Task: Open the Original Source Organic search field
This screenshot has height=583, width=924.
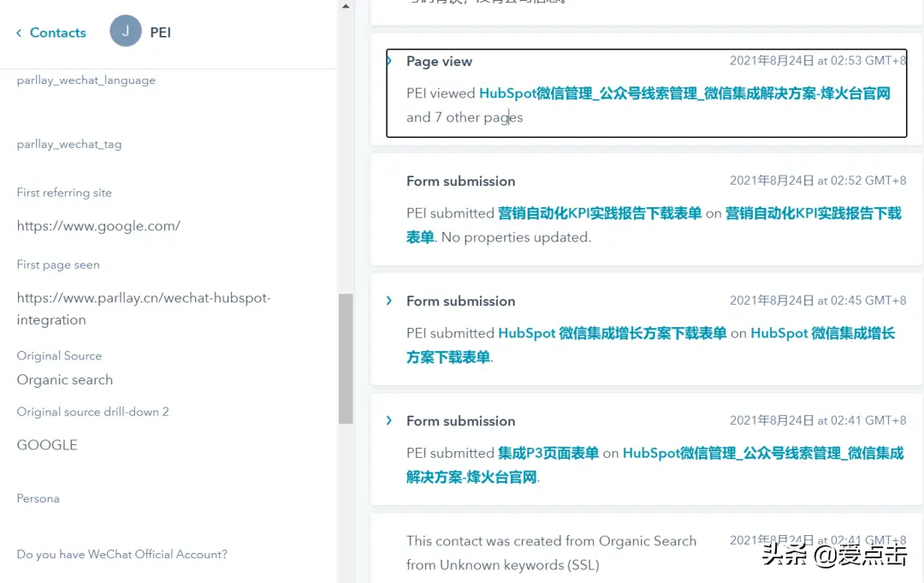Action: pyautogui.click(x=65, y=379)
